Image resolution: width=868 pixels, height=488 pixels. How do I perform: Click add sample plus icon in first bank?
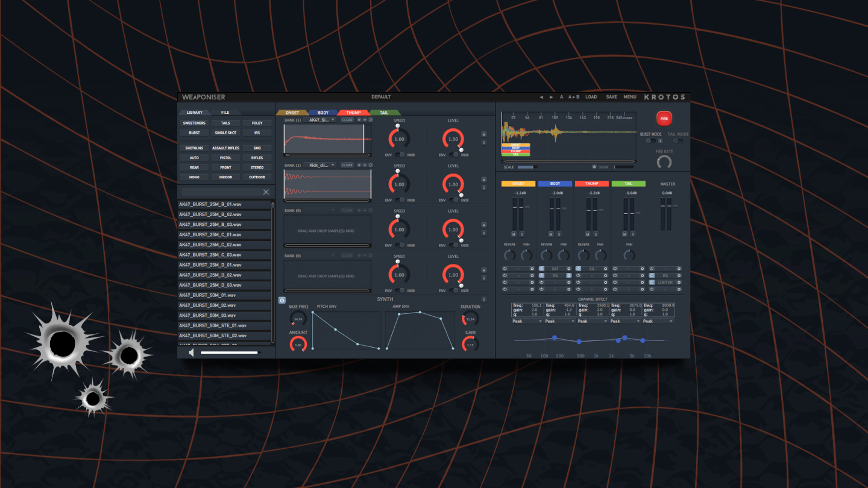pos(359,120)
